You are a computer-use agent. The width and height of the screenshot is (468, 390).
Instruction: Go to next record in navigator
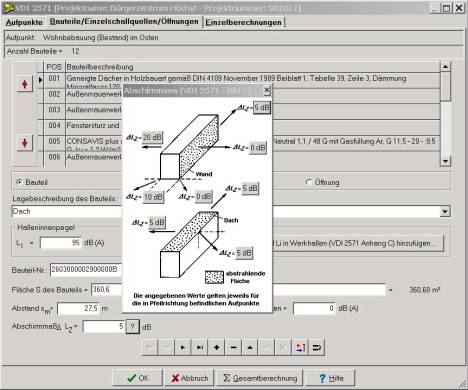183,347
